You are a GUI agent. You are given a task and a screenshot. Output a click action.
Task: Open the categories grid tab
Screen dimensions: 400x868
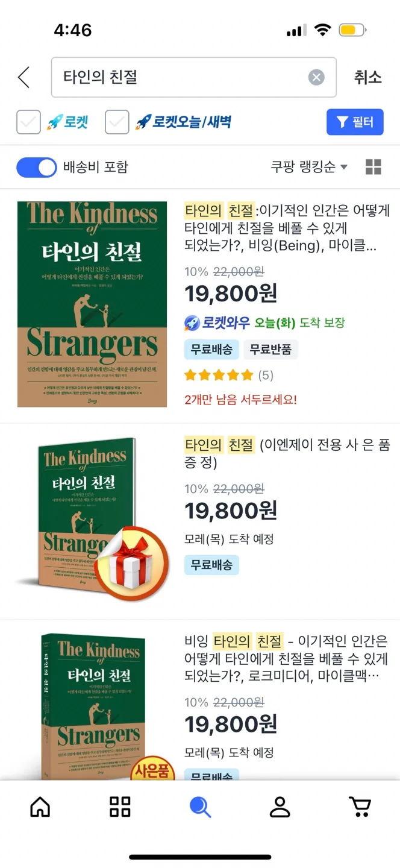click(x=120, y=807)
